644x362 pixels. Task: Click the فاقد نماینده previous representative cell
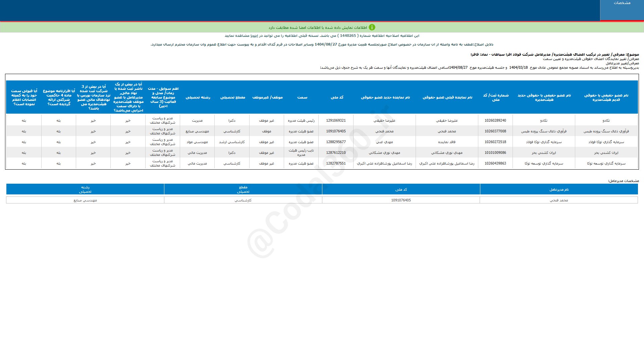click(x=446, y=142)
